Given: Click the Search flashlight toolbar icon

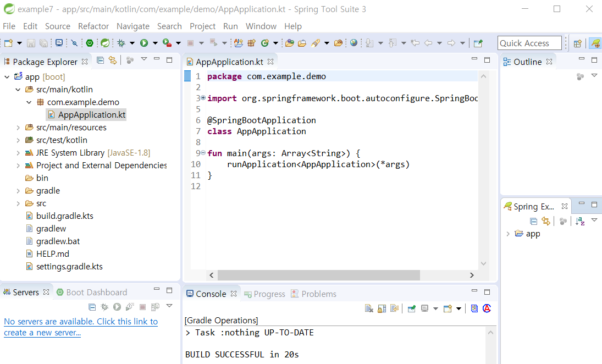Looking at the screenshot, I should click(316, 43).
